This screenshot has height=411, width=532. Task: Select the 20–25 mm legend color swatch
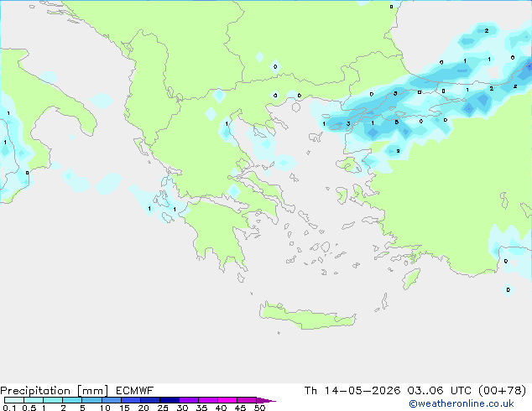pyautogui.click(x=149, y=400)
